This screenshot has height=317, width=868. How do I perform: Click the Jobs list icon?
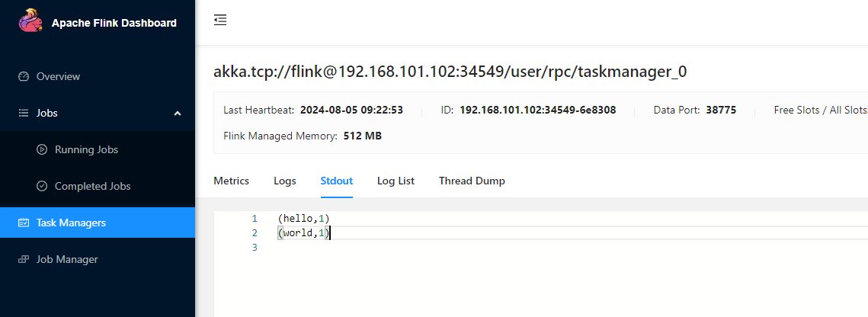(x=24, y=113)
